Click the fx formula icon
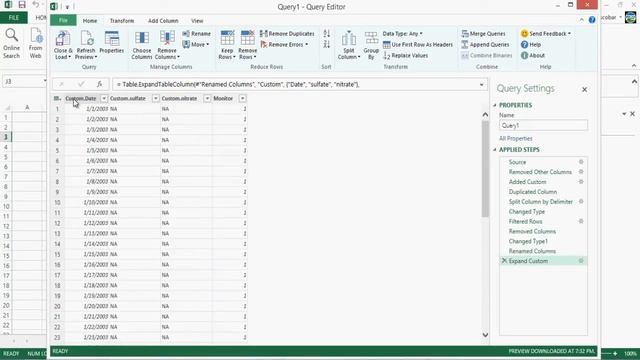Image resolution: width=640 pixels, height=360 pixels. pyautogui.click(x=99, y=84)
